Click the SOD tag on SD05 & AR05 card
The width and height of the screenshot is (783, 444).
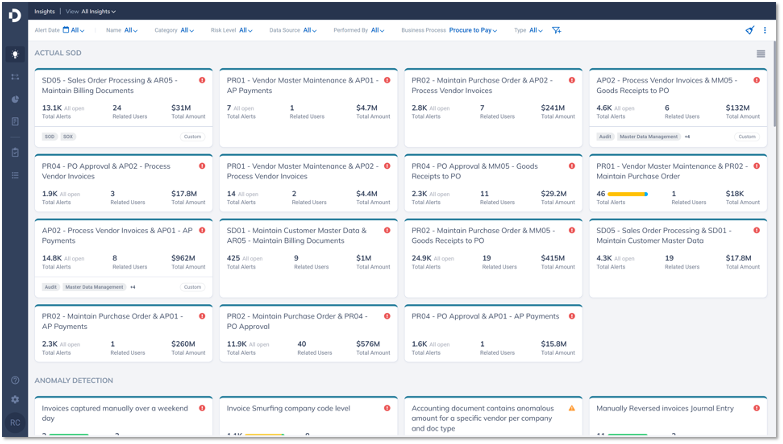pos(49,137)
